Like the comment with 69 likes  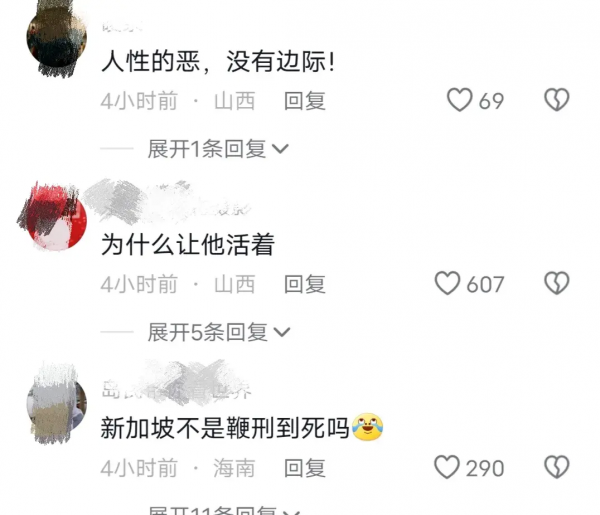click(460, 100)
